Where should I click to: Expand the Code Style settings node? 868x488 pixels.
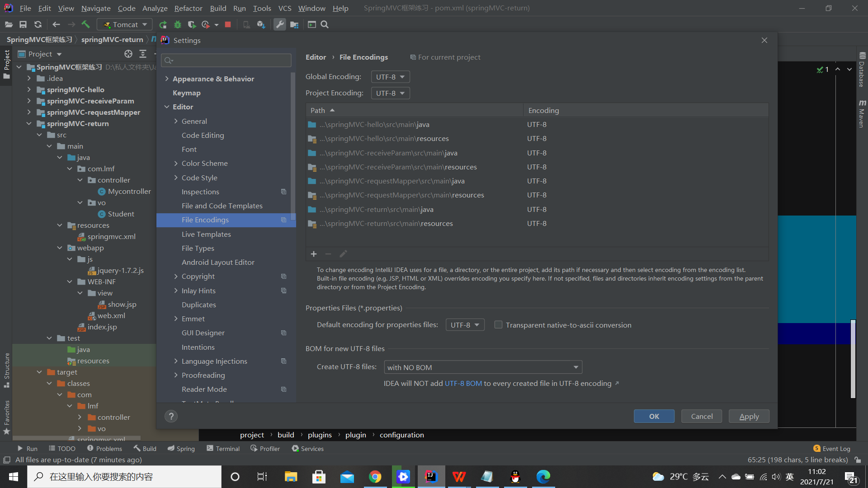point(176,178)
